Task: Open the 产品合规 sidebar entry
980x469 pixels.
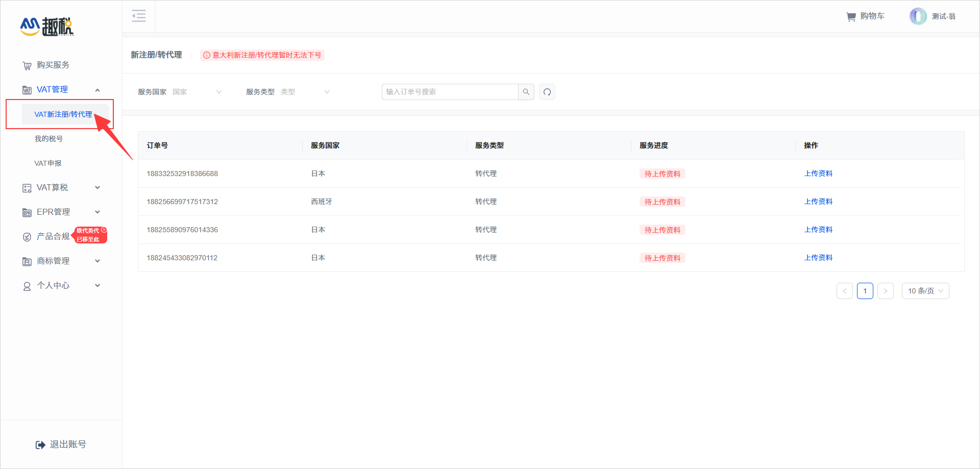Action: 52,236
